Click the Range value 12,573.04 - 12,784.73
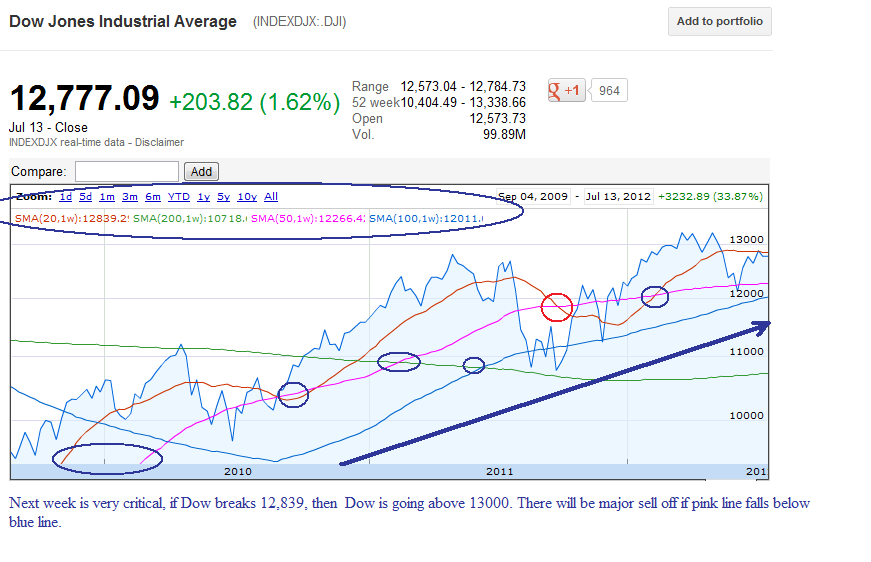Viewport: 871px width, 562px height. coord(463,87)
